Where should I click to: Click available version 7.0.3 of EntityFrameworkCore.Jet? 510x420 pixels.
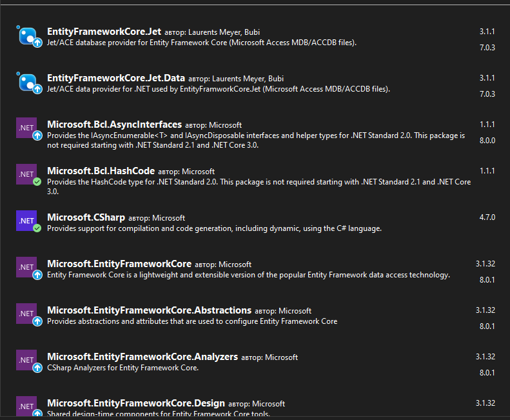coord(487,48)
